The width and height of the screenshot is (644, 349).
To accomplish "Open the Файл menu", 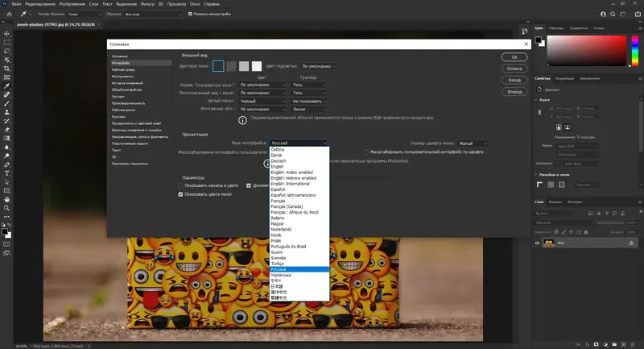I will point(16,4).
